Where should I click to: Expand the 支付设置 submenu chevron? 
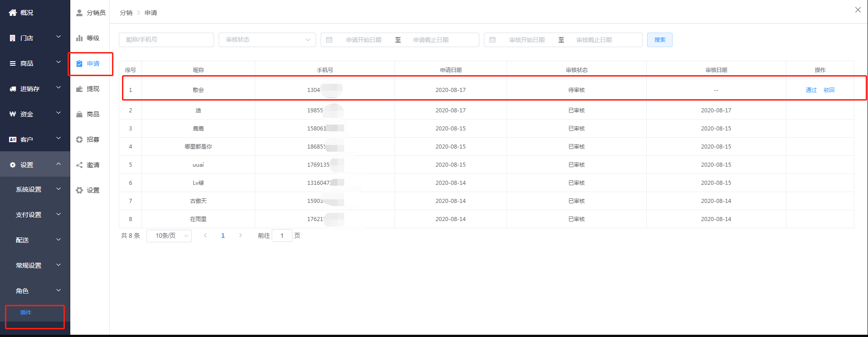click(59, 214)
